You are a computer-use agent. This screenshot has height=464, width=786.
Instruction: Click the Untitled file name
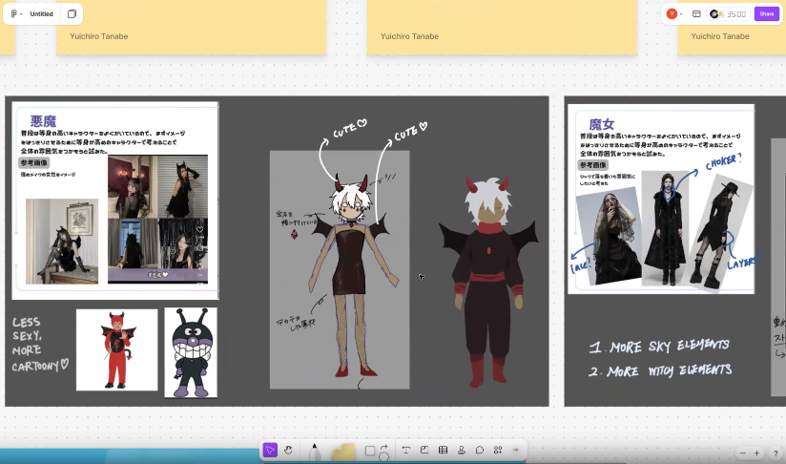[x=41, y=14]
